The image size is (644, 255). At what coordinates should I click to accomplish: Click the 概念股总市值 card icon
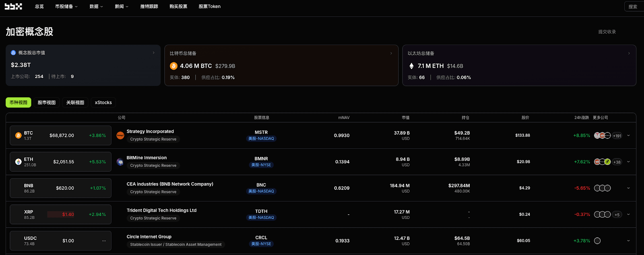[13, 53]
